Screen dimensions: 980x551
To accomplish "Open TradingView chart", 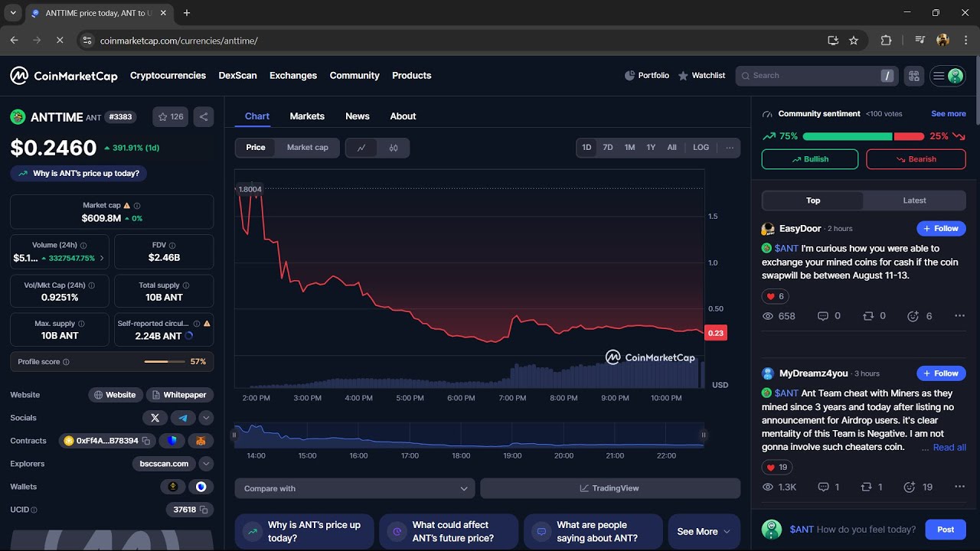I will tap(610, 488).
